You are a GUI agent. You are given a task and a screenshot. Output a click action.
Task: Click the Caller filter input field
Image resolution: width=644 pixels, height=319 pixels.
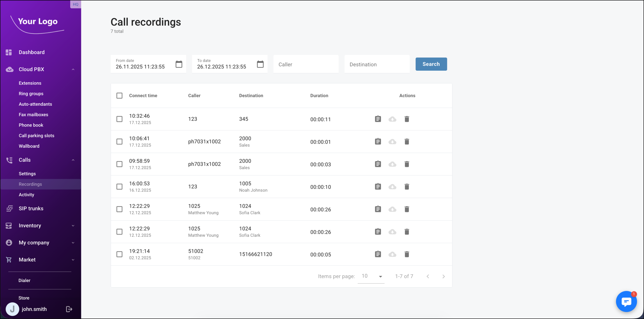(306, 64)
